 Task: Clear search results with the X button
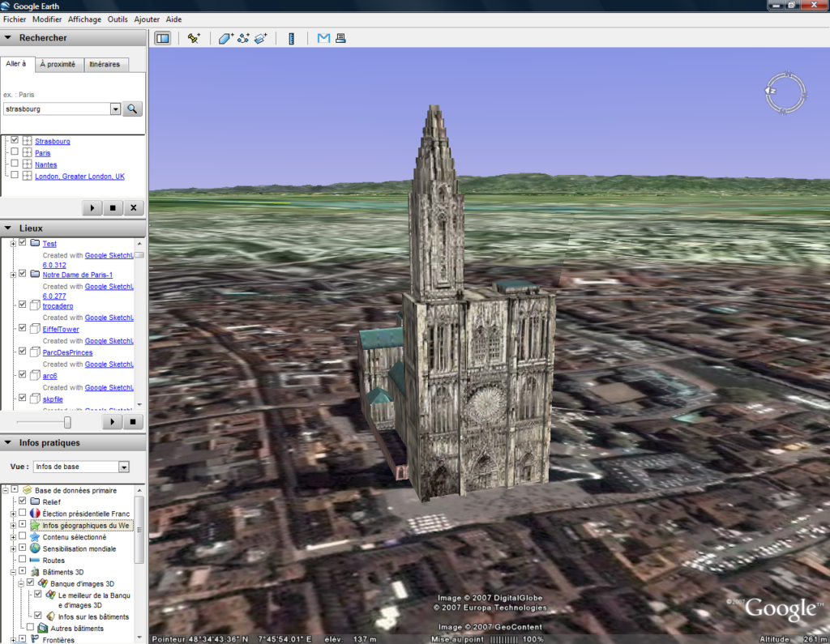[x=134, y=208]
